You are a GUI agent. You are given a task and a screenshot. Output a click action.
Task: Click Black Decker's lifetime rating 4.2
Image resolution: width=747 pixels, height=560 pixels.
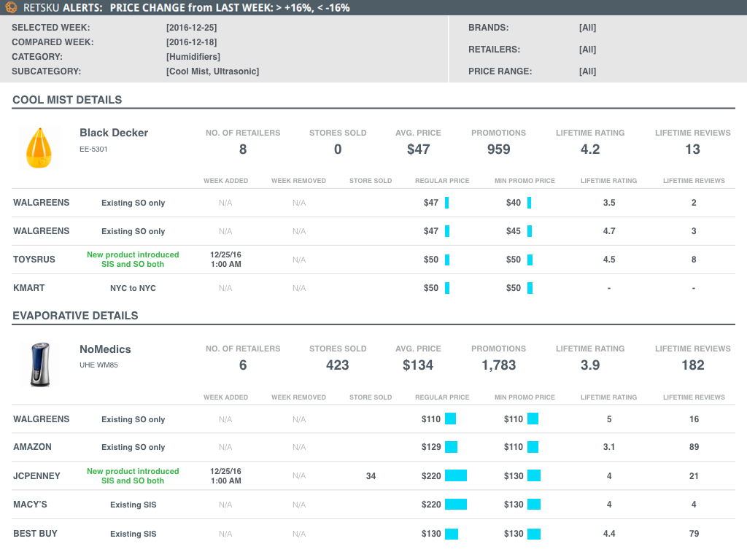click(x=590, y=149)
